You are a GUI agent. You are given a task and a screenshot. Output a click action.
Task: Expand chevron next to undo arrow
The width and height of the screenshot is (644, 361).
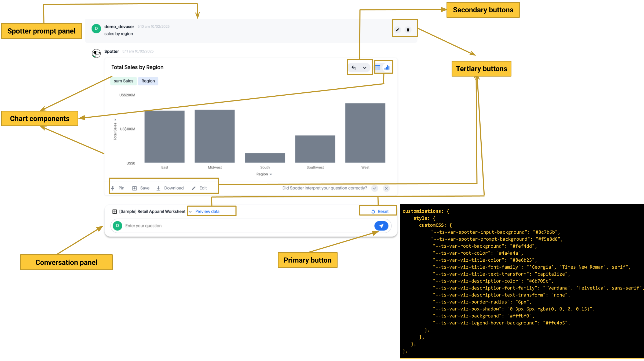coord(365,68)
